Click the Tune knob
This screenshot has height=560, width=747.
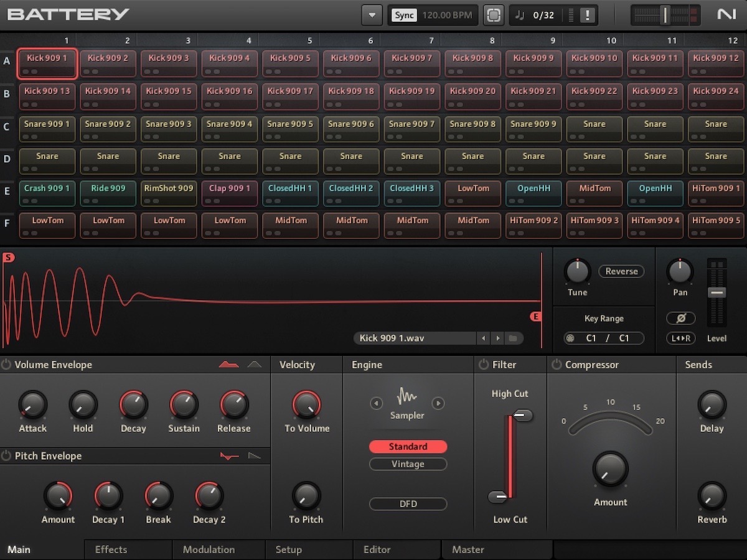tap(577, 272)
